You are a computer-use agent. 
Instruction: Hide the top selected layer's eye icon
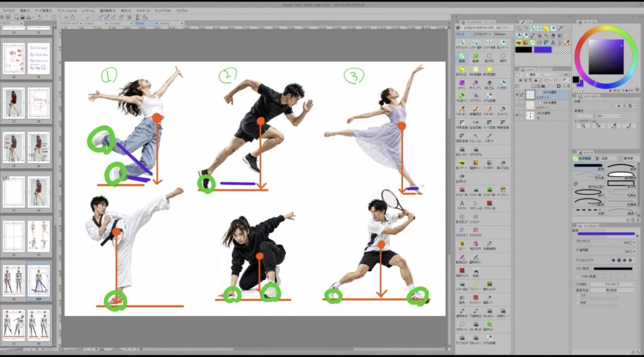click(x=517, y=94)
